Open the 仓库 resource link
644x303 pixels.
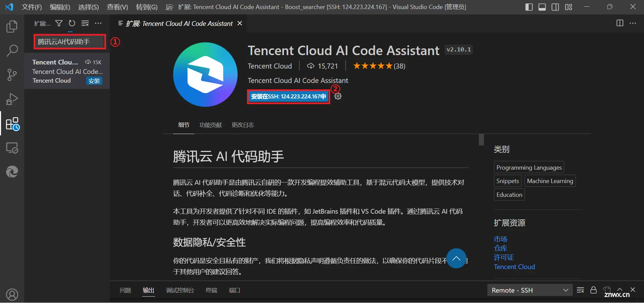click(500, 248)
